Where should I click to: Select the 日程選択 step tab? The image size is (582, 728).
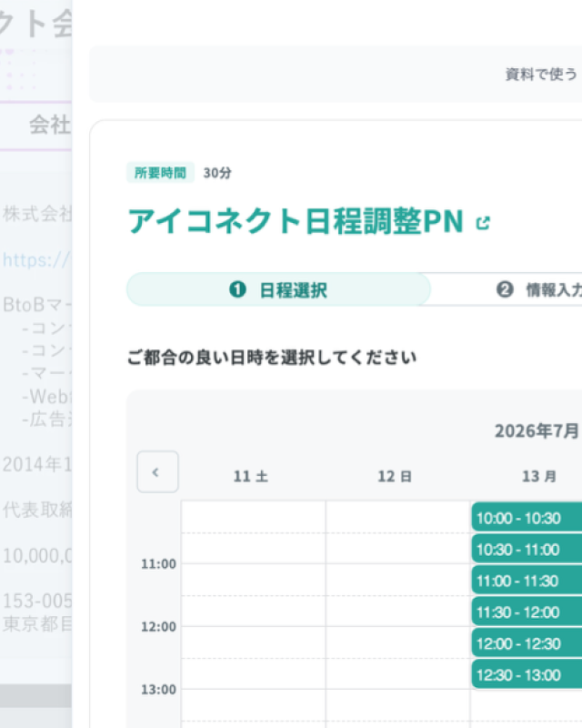[x=278, y=289]
